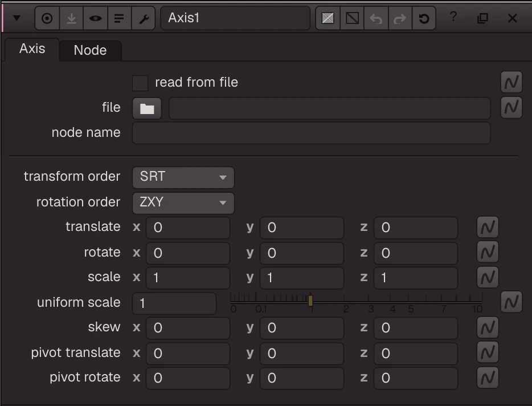Select the Axis tab
The width and height of the screenshot is (532, 406).
[x=32, y=49]
